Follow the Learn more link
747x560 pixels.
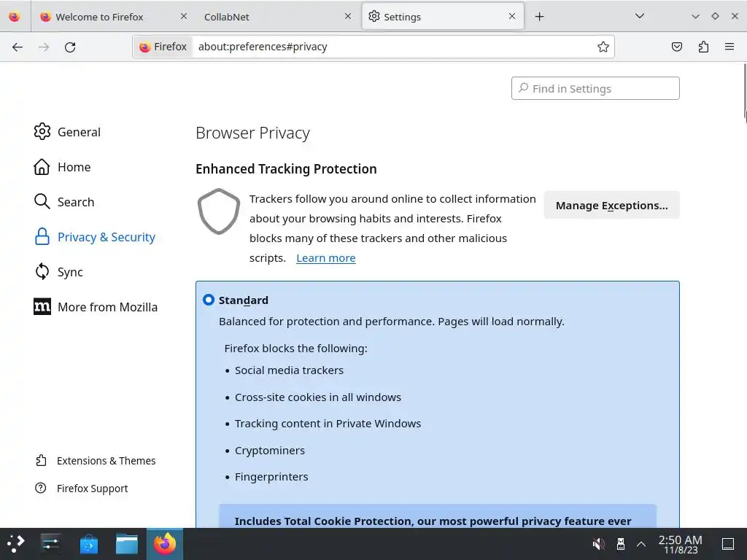[x=326, y=258]
